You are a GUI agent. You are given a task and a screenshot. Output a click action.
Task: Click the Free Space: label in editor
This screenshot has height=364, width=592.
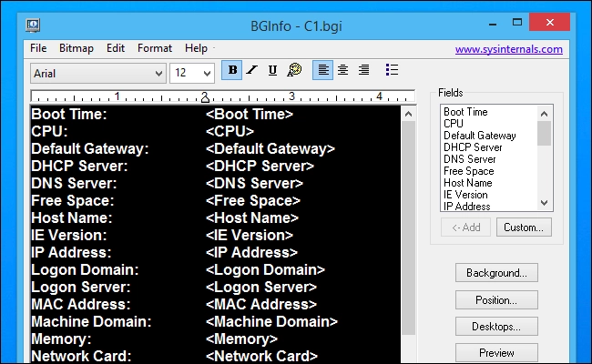tap(73, 201)
